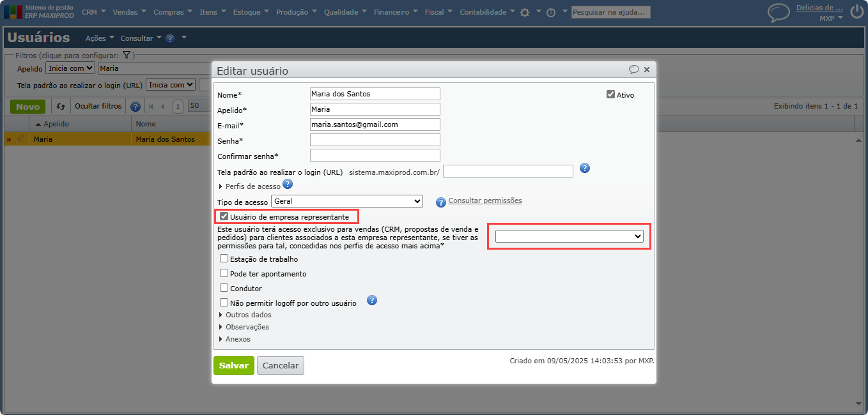Uncheck Usuário de empresa representante
Image resolution: width=868 pixels, height=415 pixels.
(x=224, y=216)
